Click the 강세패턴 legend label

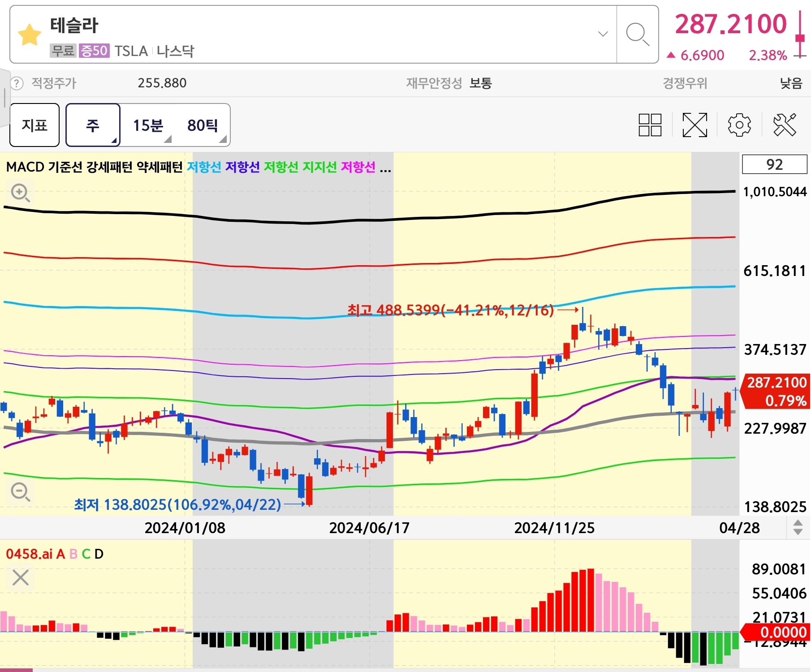[x=109, y=167]
